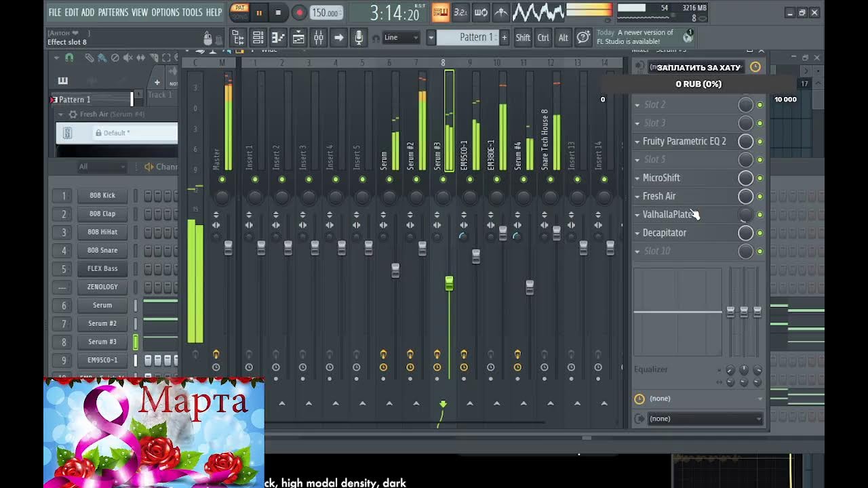Toggle the playlist snap magnet icon
The width and height of the screenshot is (868, 488).
coord(69,58)
